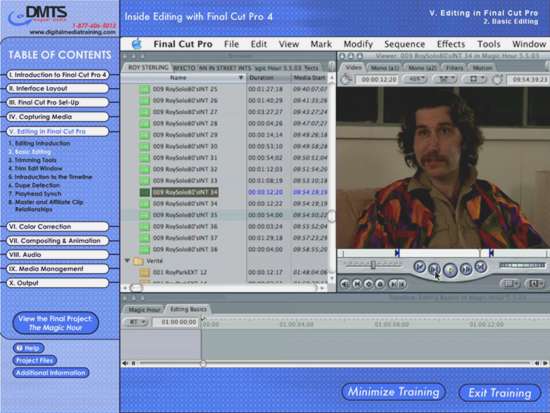Click the Media Start column header

[309, 78]
